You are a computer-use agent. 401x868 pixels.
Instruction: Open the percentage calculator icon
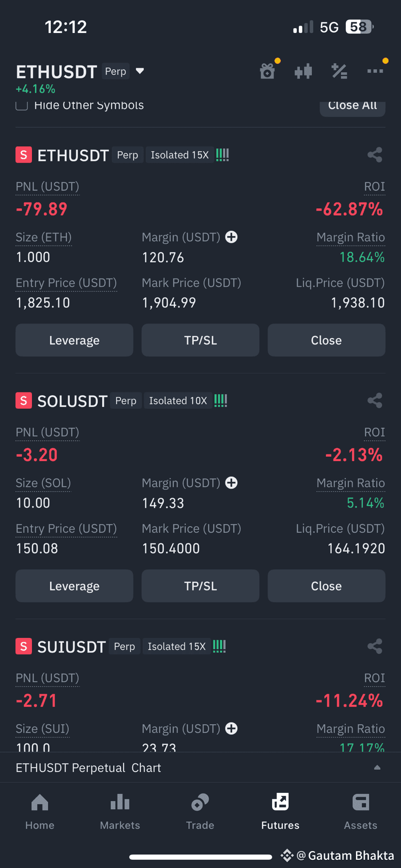tap(339, 71)
